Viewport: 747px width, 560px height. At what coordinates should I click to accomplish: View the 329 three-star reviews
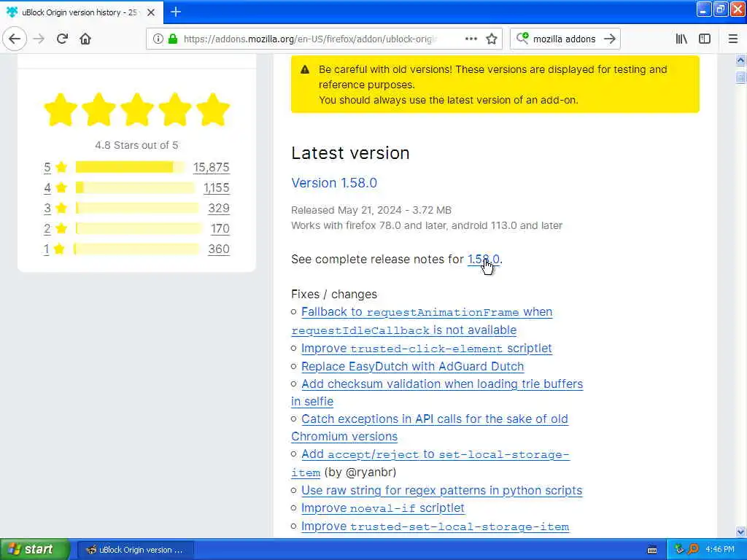[x=219, y=208]
